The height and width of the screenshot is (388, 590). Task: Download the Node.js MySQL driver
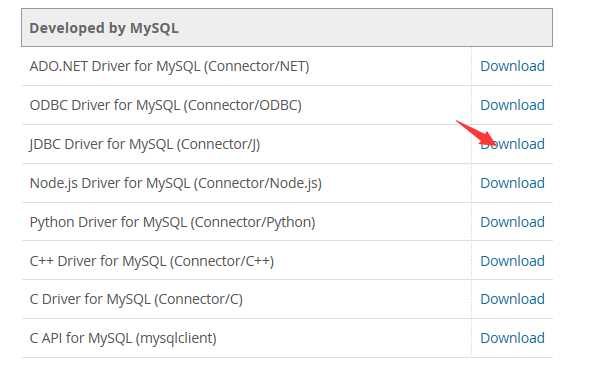tap(512, 183)
